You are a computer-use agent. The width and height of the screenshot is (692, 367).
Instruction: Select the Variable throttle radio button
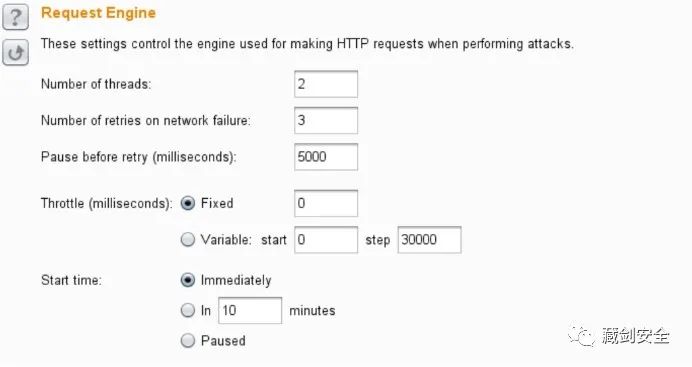tap(188, 240)
